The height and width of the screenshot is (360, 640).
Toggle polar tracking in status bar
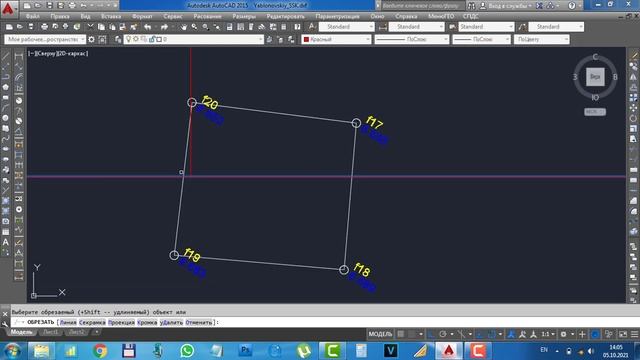[443, 334]
